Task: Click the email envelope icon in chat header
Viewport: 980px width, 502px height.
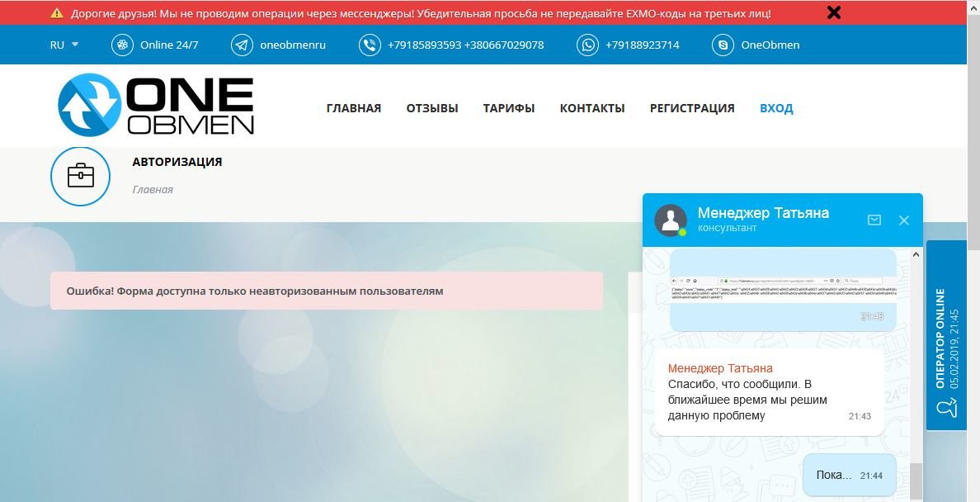Action: tap(874, 220)
